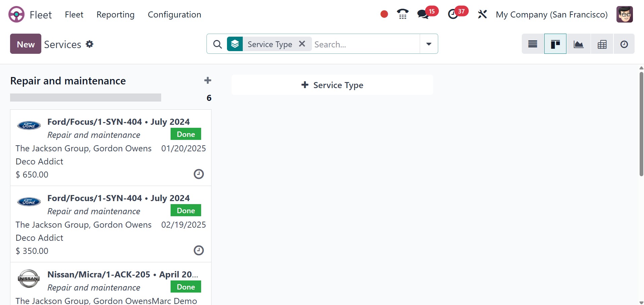Expand the search options dropdown arrow
The height and width of the screenshot is (305, 644).
click(x=429, y=44)
